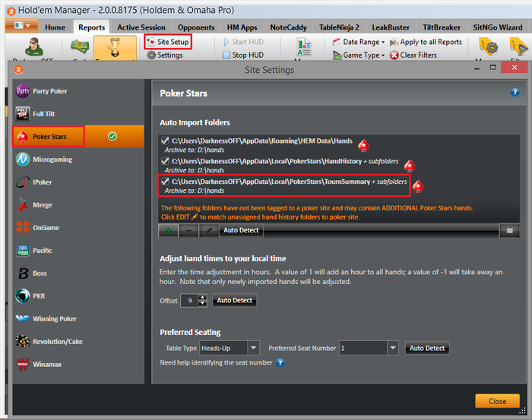532x420 pixels.
Task: Open the TableNinja 2 tab
Action: pyautogui.click(x=339, y=27)
